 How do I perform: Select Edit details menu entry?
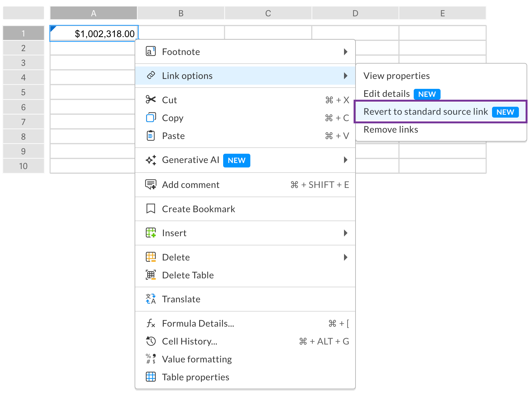pos(387,94)
